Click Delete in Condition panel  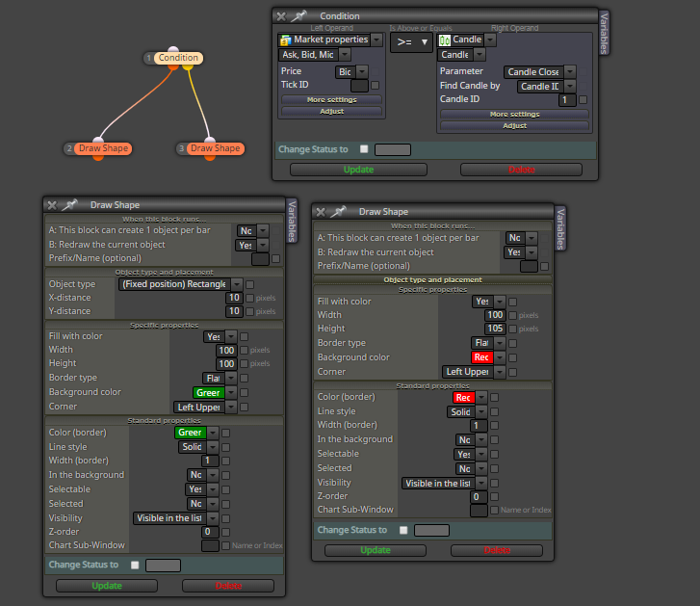522,170
